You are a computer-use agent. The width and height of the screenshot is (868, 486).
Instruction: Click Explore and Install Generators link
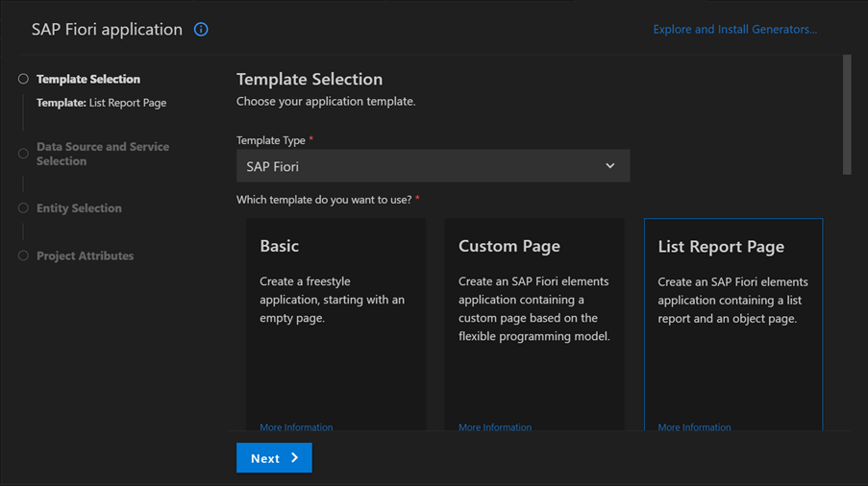[734, 30]
